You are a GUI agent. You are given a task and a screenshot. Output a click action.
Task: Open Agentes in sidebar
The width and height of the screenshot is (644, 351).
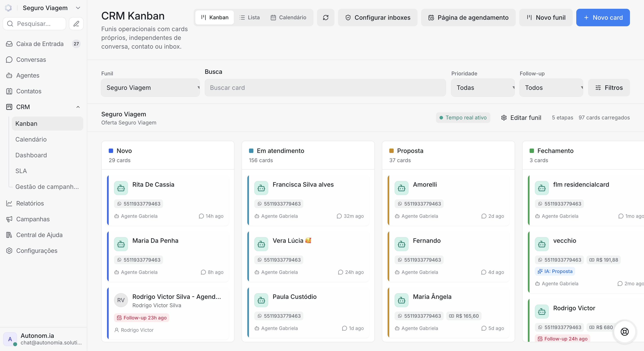(x=43, y=75)
